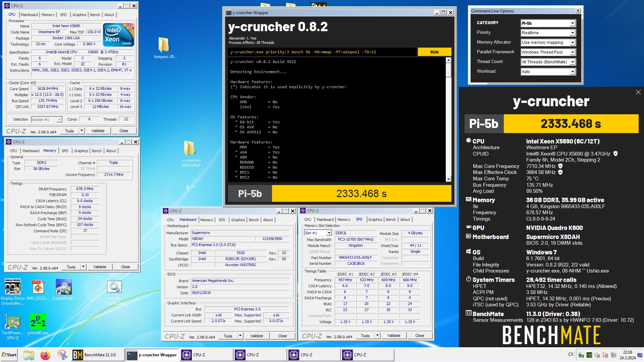Click the Intel Xeon inside logo
The height and width of the screenshot is (362, 644).
118,35
